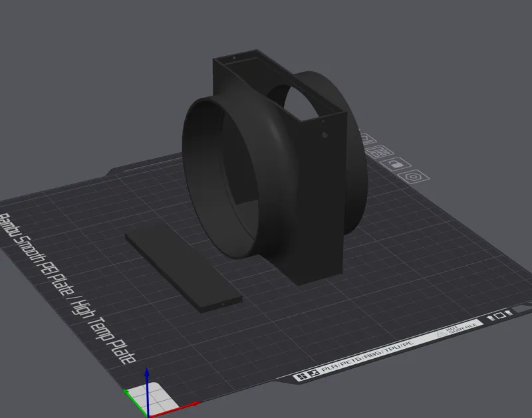Select the flat rectangular lid object
532x418 pixels.
point(184,268)
